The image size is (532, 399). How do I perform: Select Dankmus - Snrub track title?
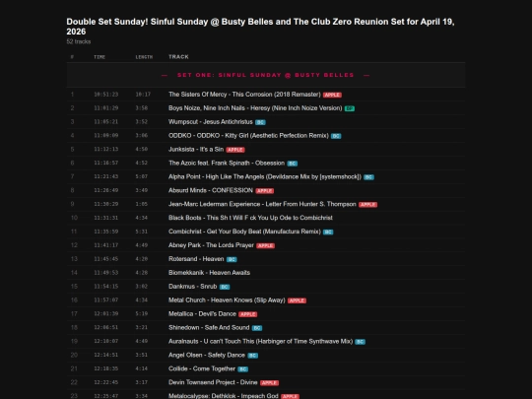click(x=193, y=287)
